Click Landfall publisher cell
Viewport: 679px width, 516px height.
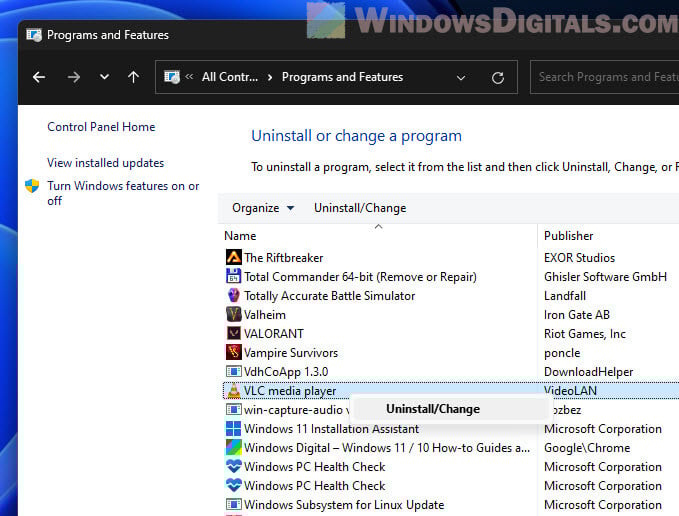click(565, 296)
